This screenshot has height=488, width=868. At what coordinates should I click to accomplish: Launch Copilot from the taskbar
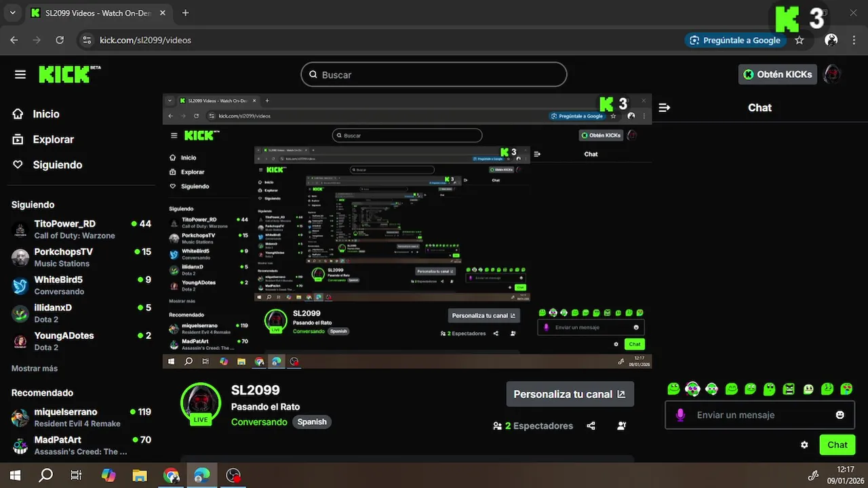108,476
